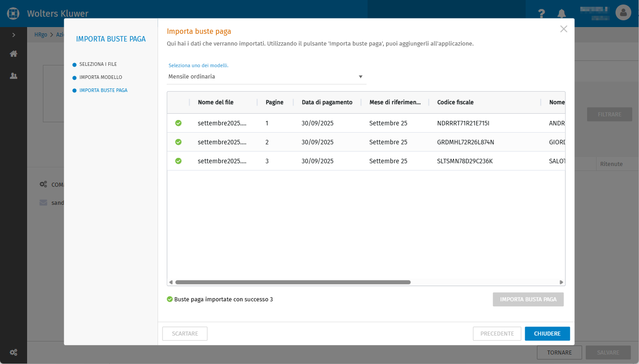Sort by Pagine column header
Viewport: 639px width, 364px height.
click(275, 102)
